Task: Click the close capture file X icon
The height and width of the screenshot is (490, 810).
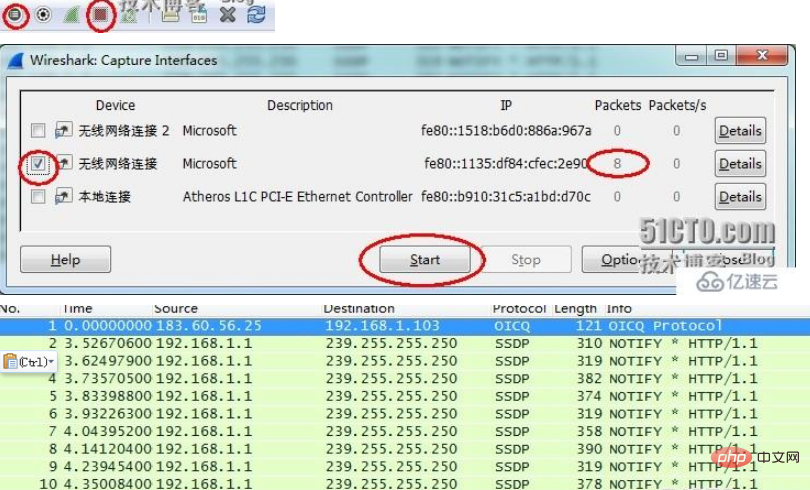Action: tap(227, 15)
